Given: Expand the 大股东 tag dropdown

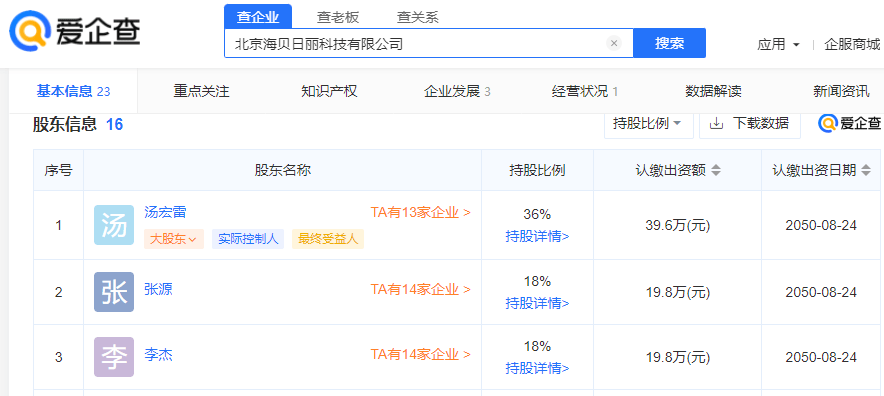Looking at the screenshot, I should click(174, 239).
